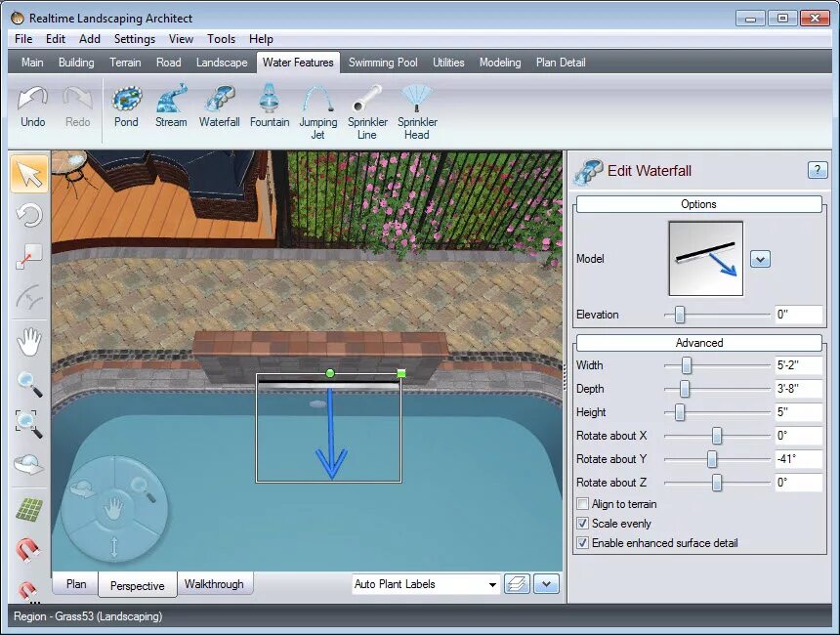The height and width of the screenshot is (635, 840).
Task: Open the Building tab
Action: point(76,63)
